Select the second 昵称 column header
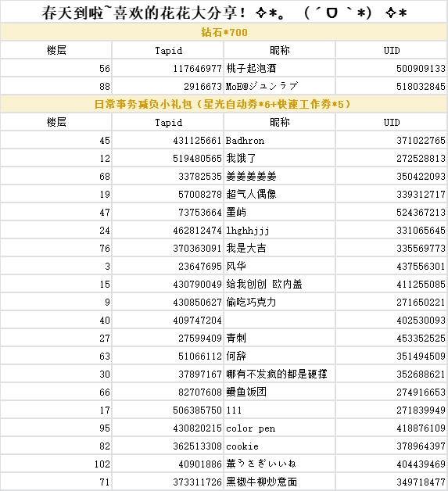The height and width of the screenshot is (491, 448). pos(280,122)
